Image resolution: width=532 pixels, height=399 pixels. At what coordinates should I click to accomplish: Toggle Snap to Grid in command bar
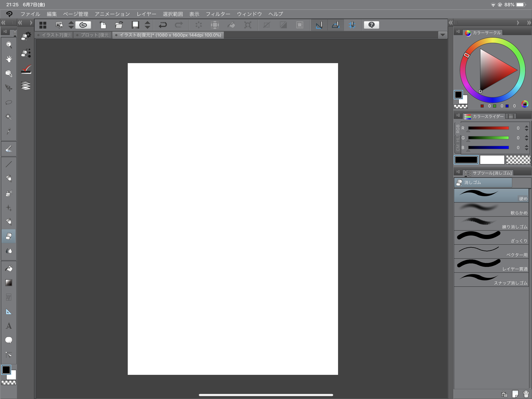coord(352,25)
